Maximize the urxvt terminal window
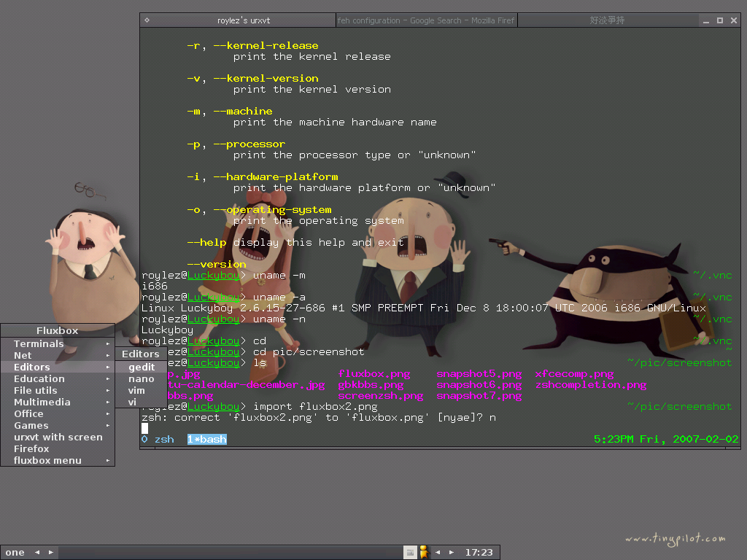Screen dimensions: 747x560 tap(720, 20)
